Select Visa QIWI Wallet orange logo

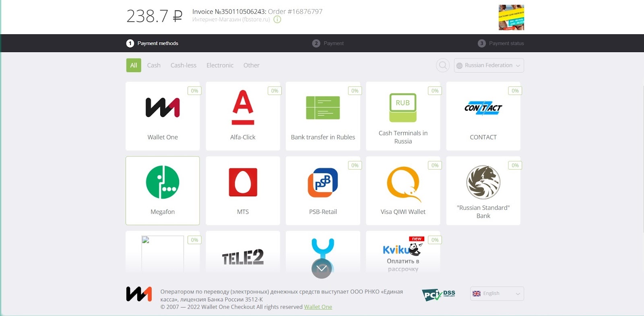pos(404,184)
